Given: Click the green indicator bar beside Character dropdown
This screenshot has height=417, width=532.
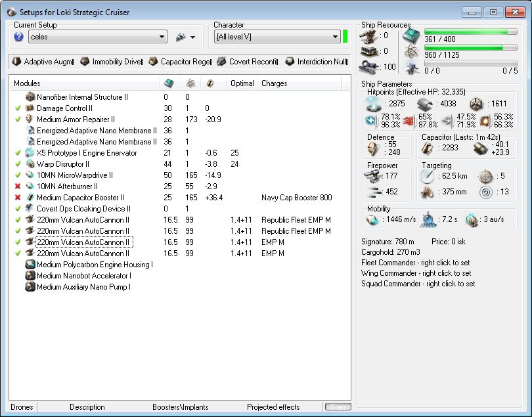Looking at the screenshot, I should pos(345,36).
